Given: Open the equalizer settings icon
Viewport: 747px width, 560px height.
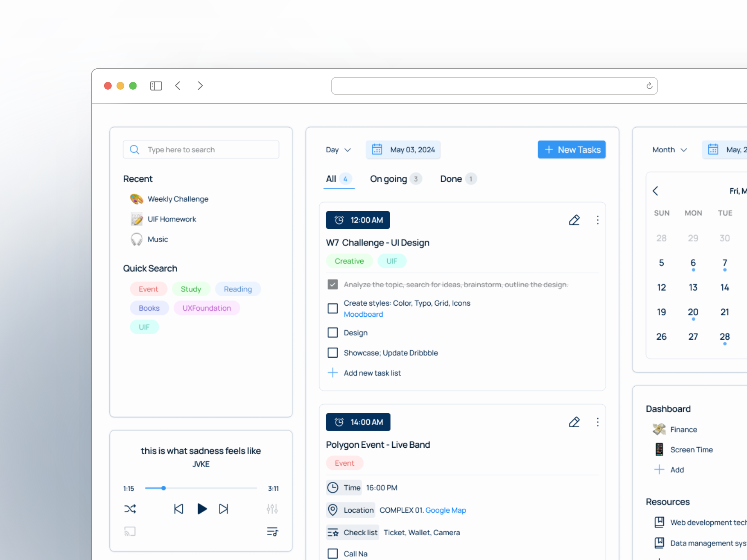Looking at the screenshot, I should click(x=272, y=509).
